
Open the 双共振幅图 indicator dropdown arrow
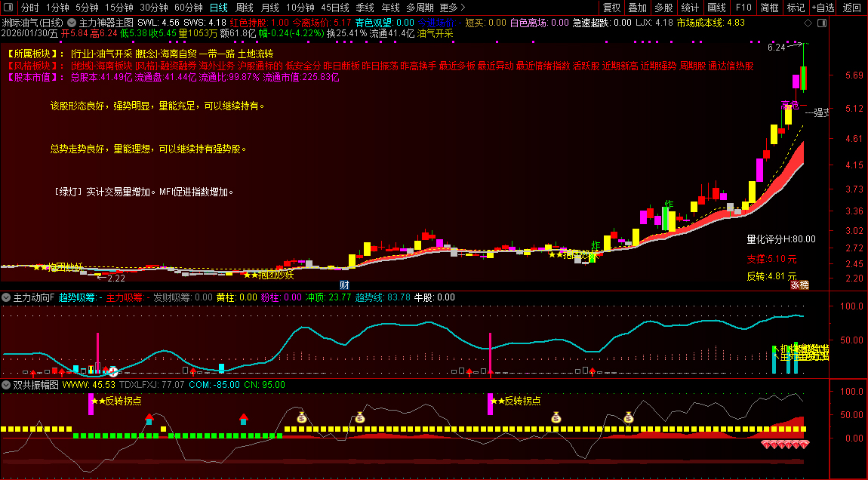pyautogui.click(x=6, y=385)
